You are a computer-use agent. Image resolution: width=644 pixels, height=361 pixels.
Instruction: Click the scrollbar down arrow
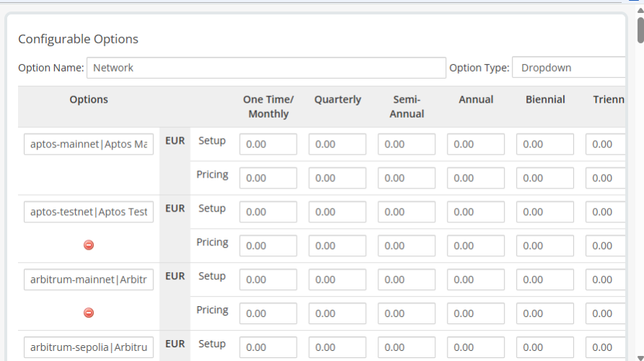640,357
